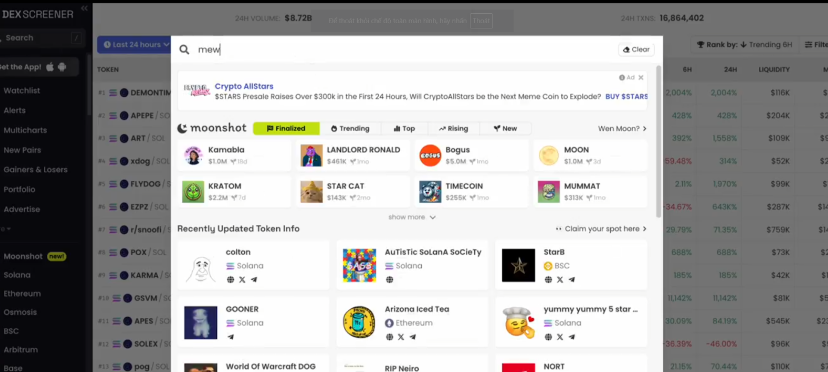Click colton's Telegram icon
This screenshot has height=372, width=828.
pyautogui.click(x=254, y=280)
